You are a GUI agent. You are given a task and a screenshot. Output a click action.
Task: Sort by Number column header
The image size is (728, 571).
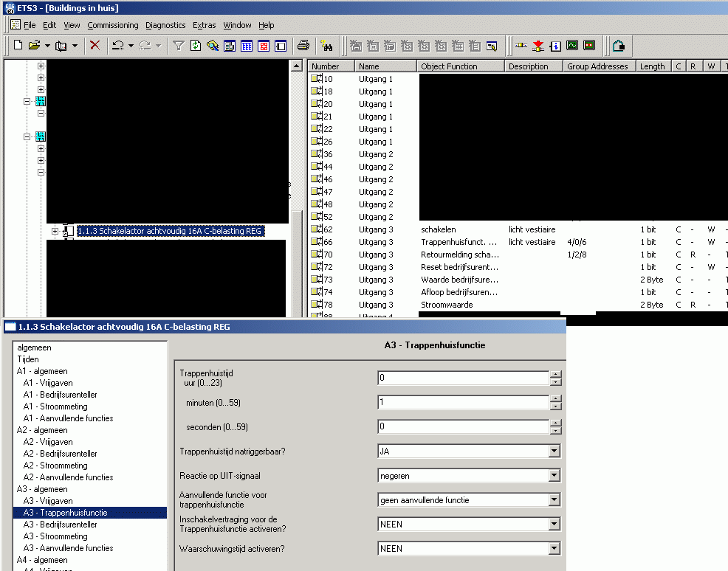pos(331,66)
